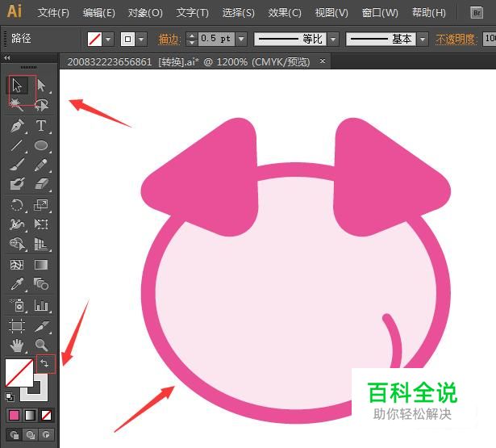This screenshot has width=496, height=448.
Task: Select the Ellipse shape tool
Action: click(x=40, y=146)
